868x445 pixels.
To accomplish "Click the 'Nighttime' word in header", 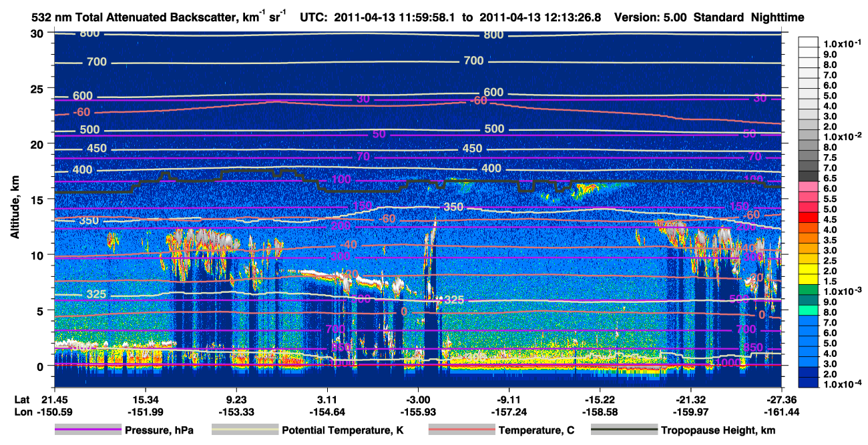I will (777, 17).
